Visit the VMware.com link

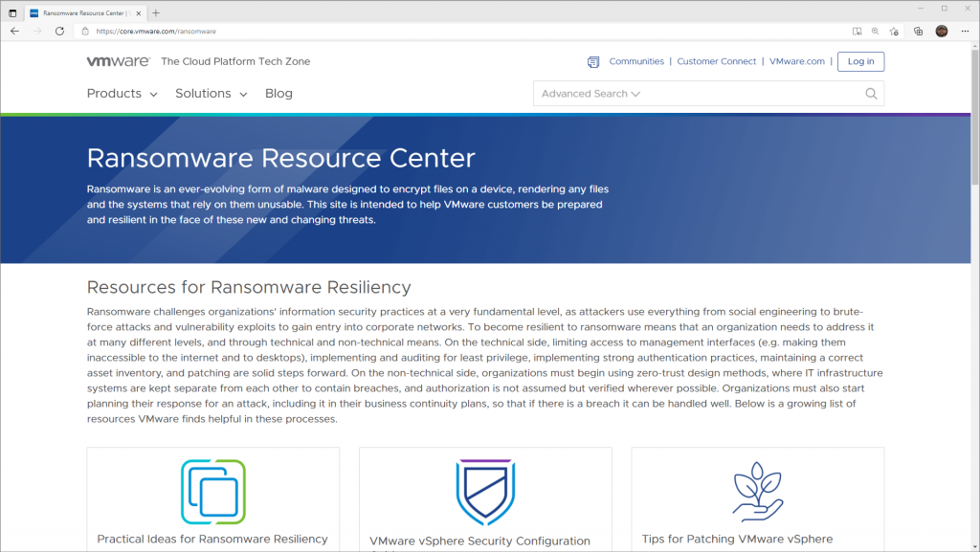[x=797, y=61]
